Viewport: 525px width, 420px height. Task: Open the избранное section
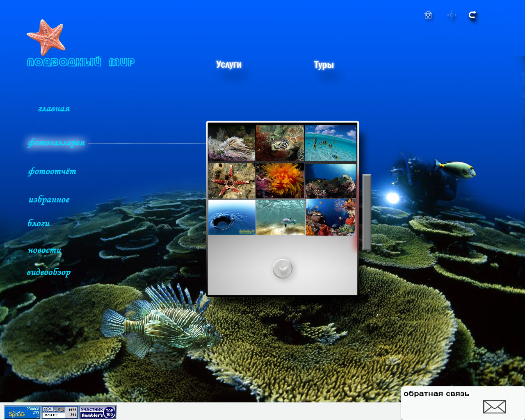tap(49, 200)
